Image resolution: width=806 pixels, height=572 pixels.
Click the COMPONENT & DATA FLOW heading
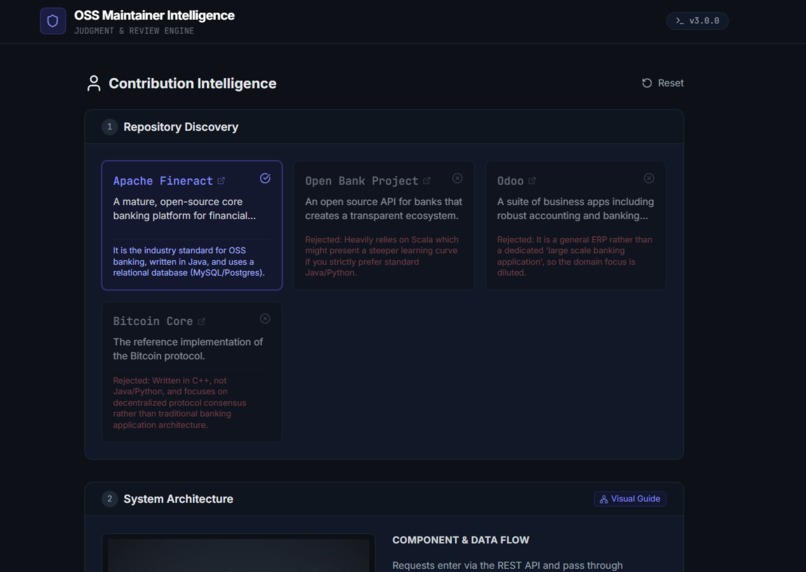461,540
